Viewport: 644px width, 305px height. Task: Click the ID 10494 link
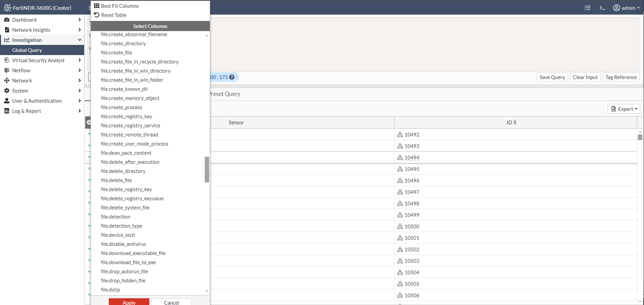(412, 157)
